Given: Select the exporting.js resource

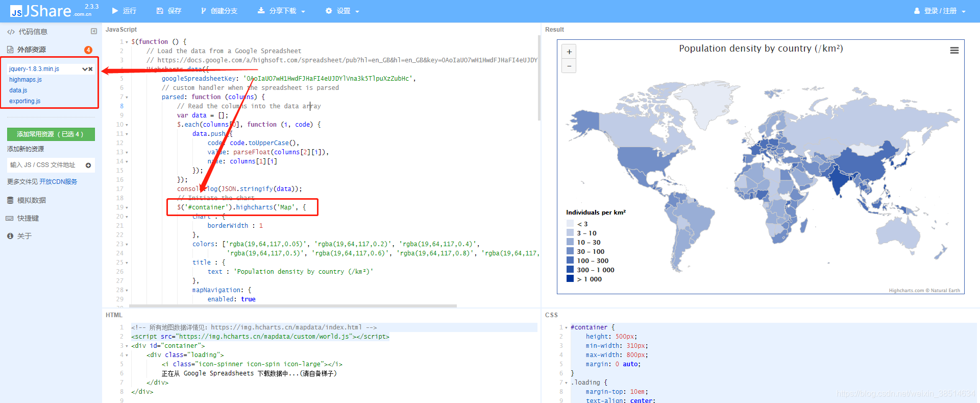Looking at the screenshot, I should pyautogui.click(x=25, y=101).
